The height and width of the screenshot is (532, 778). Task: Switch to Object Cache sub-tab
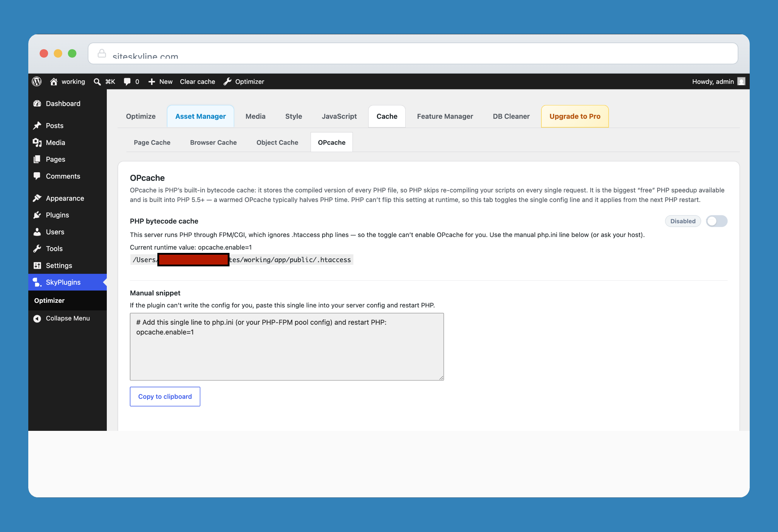[278, 143]
